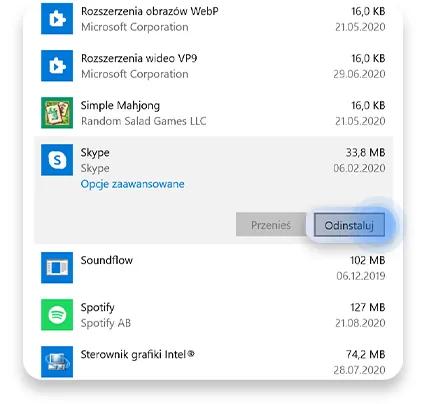
Task: Click the 102 MB size value
Action: tap(368, 260)
